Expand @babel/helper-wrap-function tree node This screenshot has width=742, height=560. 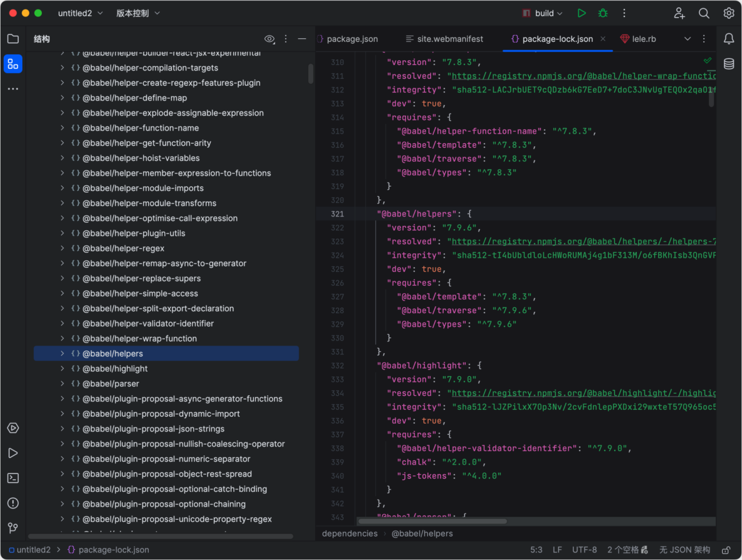point(62,339)
